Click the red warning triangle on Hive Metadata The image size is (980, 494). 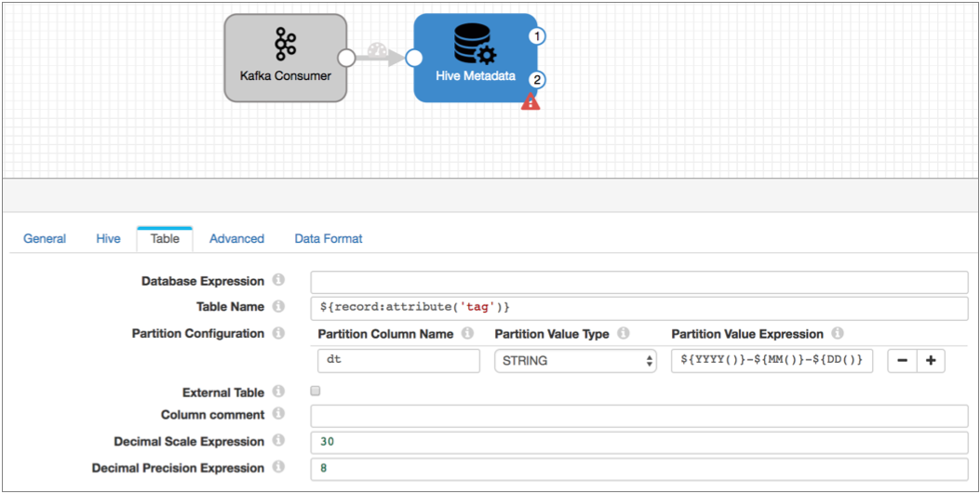pyautogui.click(x=530, y=102)
